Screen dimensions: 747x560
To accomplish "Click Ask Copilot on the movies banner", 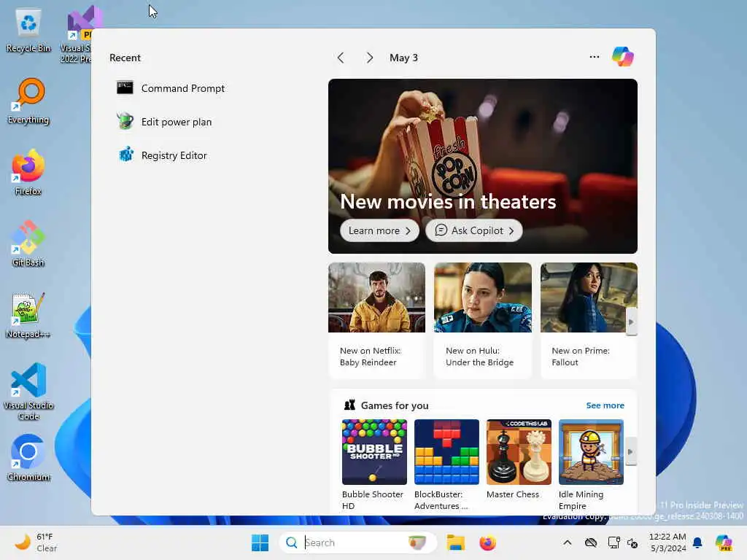I will coord(473,230).
